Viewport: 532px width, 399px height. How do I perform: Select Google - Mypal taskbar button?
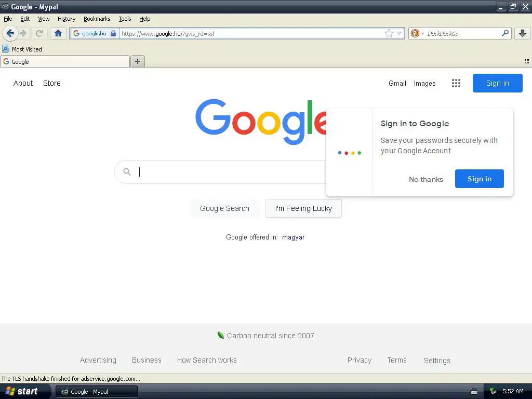point(96,392)
